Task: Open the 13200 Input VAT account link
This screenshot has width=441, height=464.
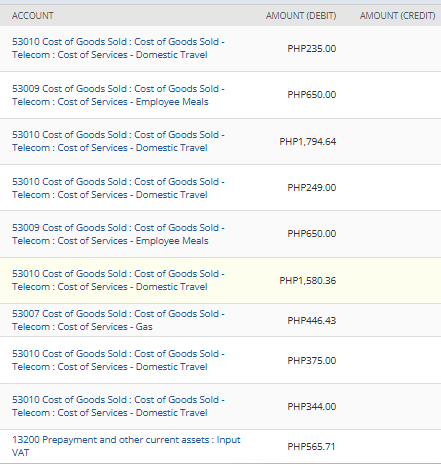Action: (126, 446)
